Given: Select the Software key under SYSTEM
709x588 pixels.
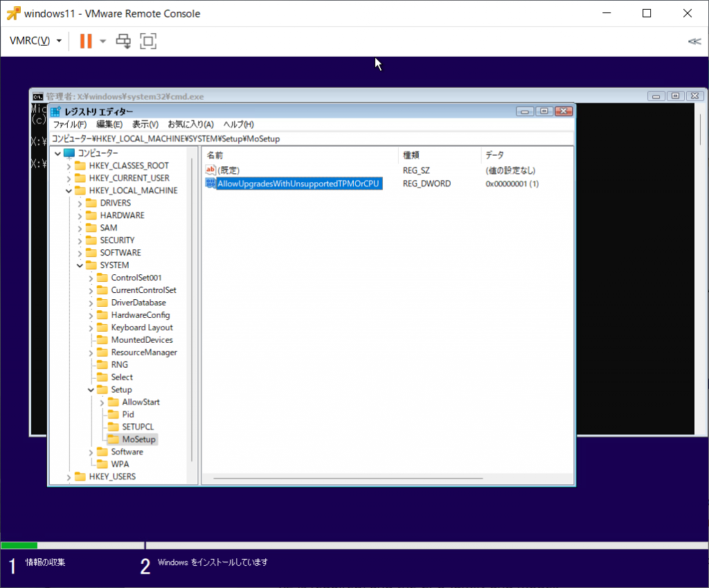Looking at the screenshot, I should [x=127, y=452].
